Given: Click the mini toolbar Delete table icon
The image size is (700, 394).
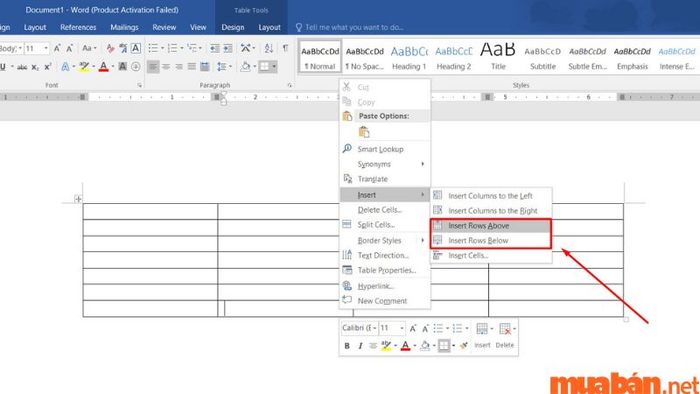Looking at the screenshot, I should click(x=504, y=329).
